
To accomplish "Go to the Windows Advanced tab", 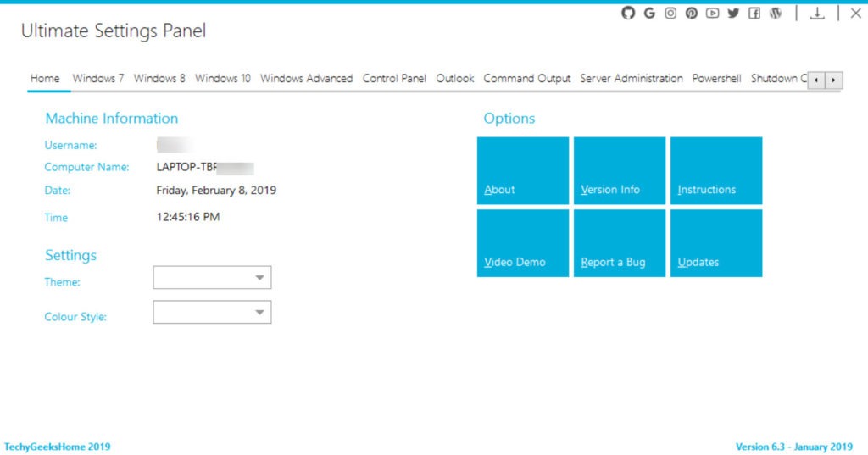I will pyautogui.click(x=306, y=79).
